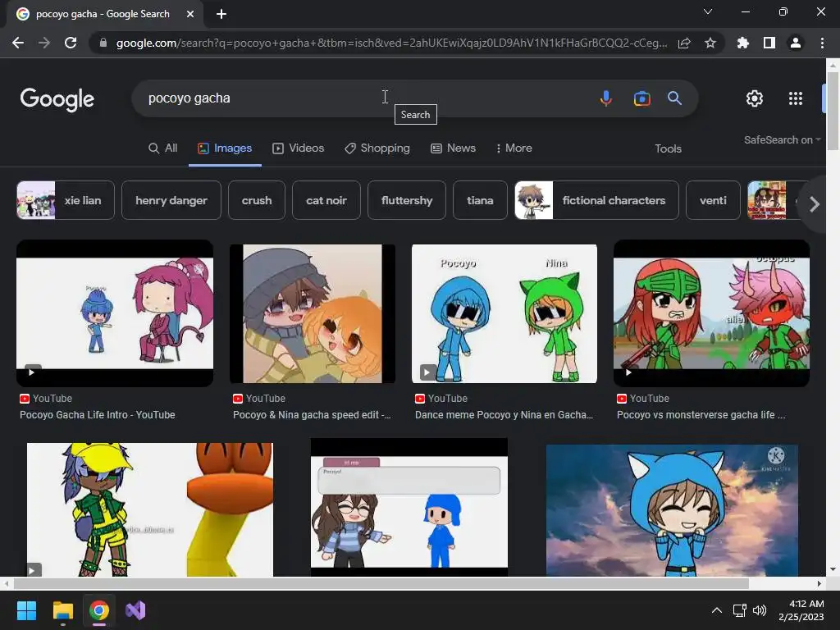Image resolution: width=840 pixels, height=630 pixels.
Task: Click the Pocoyo & Nina gacha speed edit link
Action: (312, 415)
